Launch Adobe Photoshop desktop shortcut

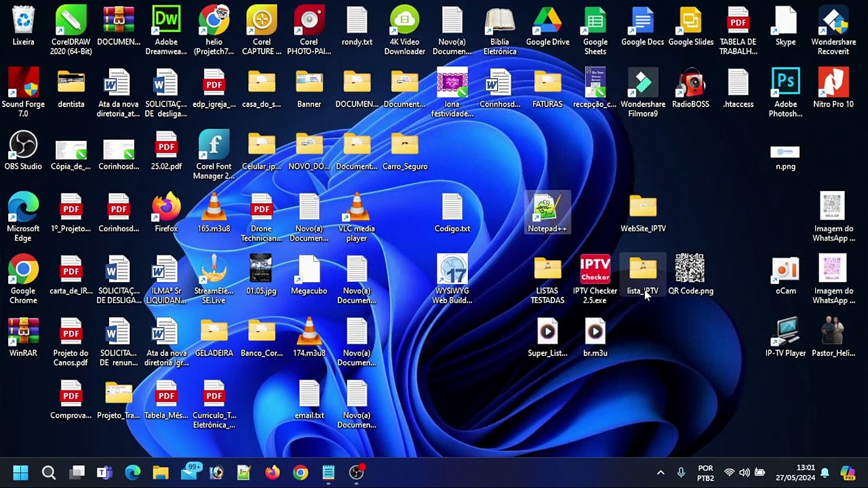tap(785, 83)
